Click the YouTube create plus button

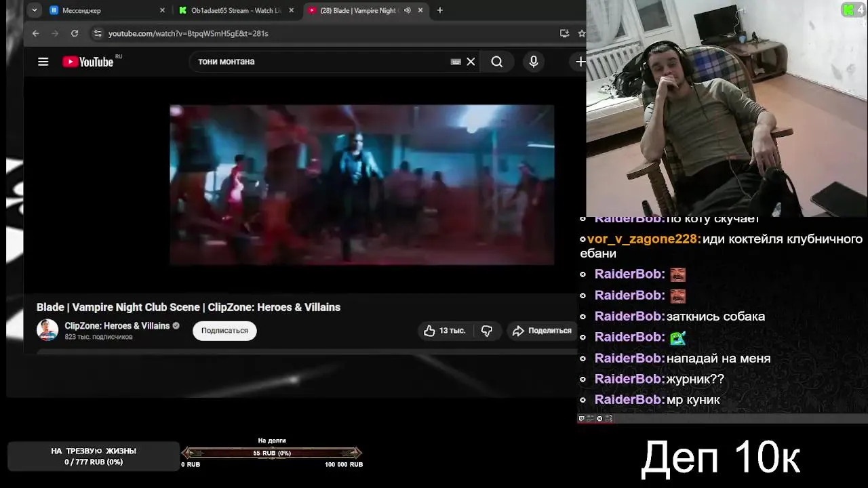[580, 62]
